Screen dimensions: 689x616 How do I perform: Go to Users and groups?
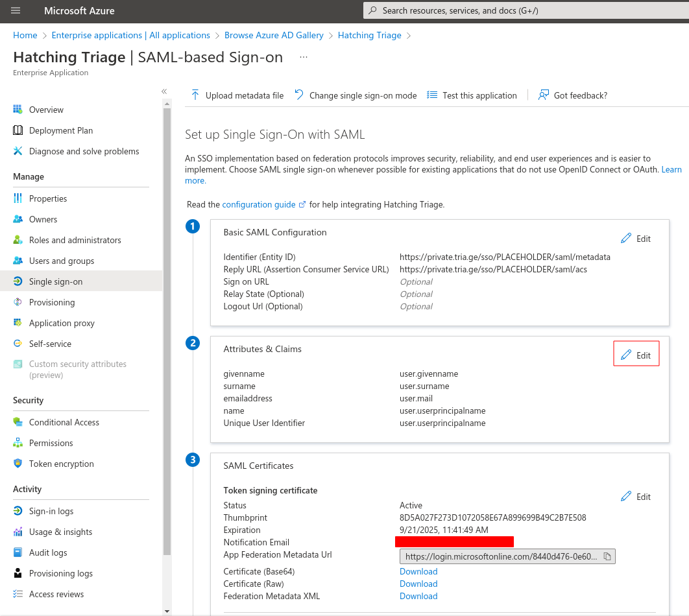(62, 261)
